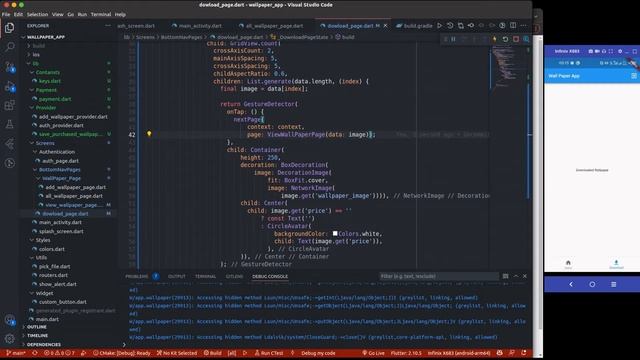Click the record video icon in Infinix X683 window
The height and width of the screenshot is (360, 640).
click(x=597, y=51)
